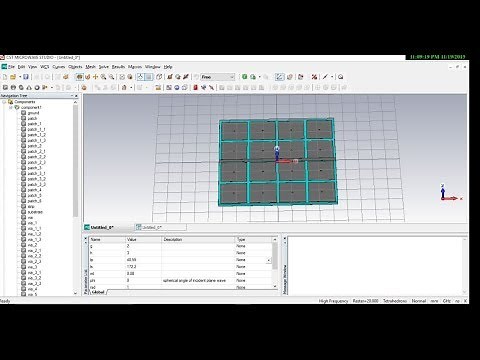Click the description 'spherical angle of incident plane wave'

pos(194,281)
